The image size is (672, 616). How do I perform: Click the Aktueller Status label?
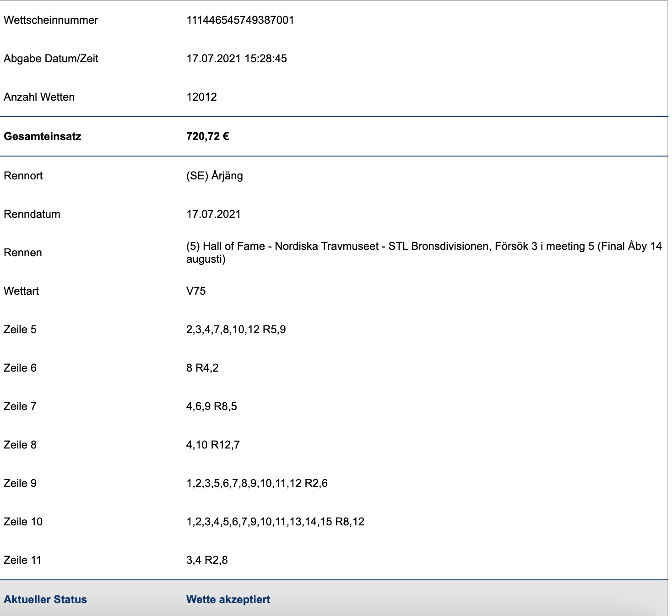click(x=45, y=600)
